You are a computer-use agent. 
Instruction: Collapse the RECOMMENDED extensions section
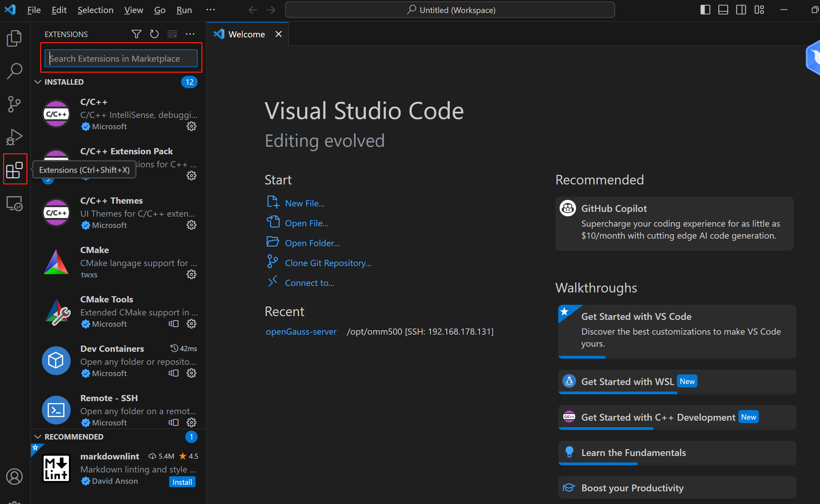coord(38,436)
